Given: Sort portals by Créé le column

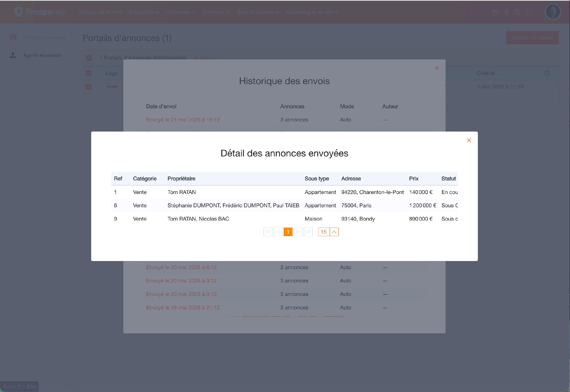Looking at the screenshot, I should click(x=488, y=73).
